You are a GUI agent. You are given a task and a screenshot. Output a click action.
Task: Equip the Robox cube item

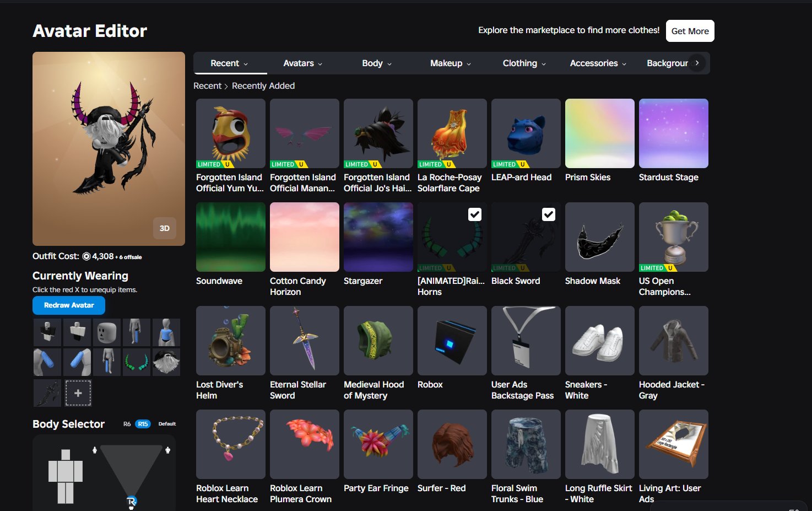click(452, 341)
